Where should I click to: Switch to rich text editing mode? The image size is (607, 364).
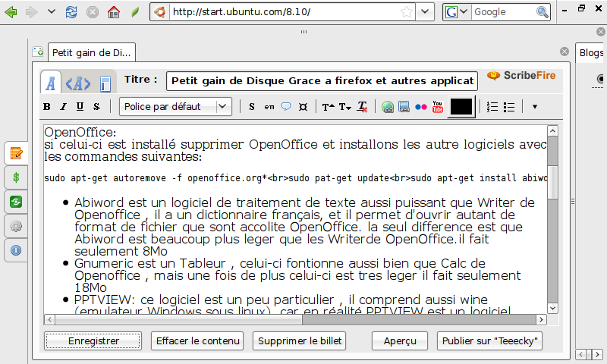[51, 83]
